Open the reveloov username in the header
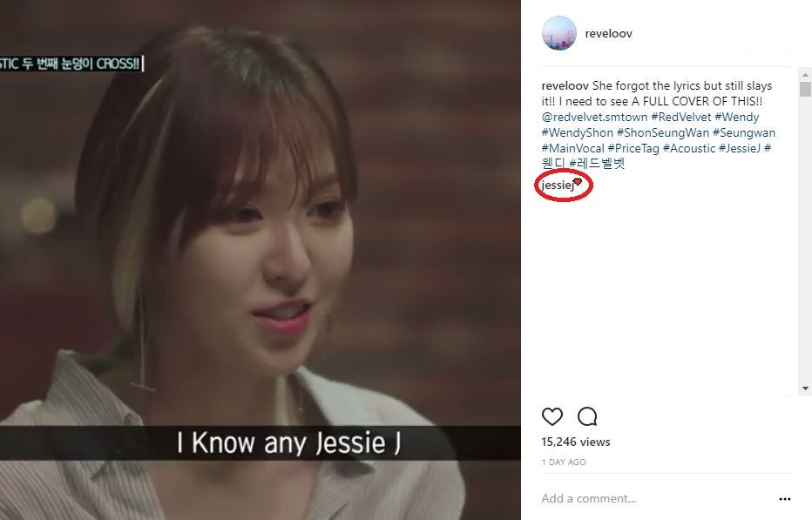The width and height of the screenshot is (812, 520). coord(608,33)
